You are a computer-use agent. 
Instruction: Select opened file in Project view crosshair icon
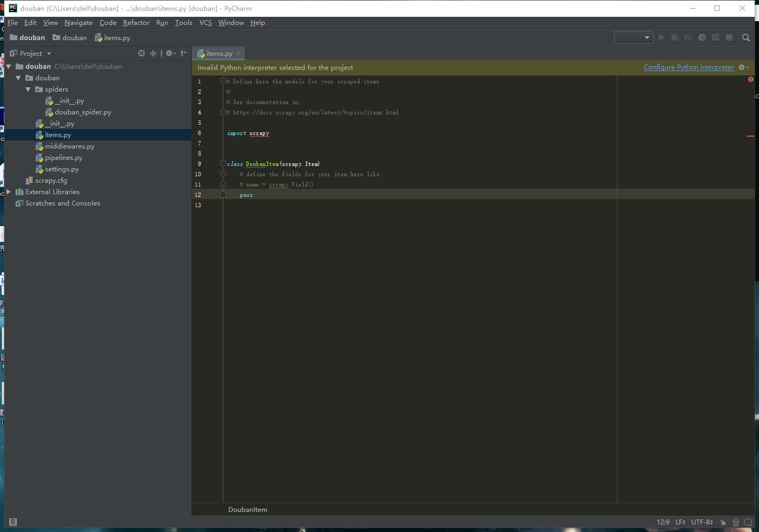click(141, 53)
